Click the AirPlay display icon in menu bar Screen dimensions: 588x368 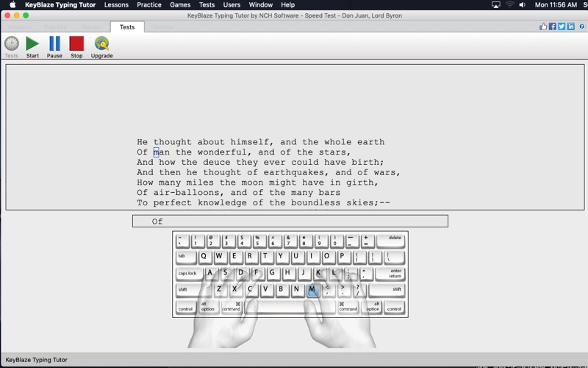(495, 5)
